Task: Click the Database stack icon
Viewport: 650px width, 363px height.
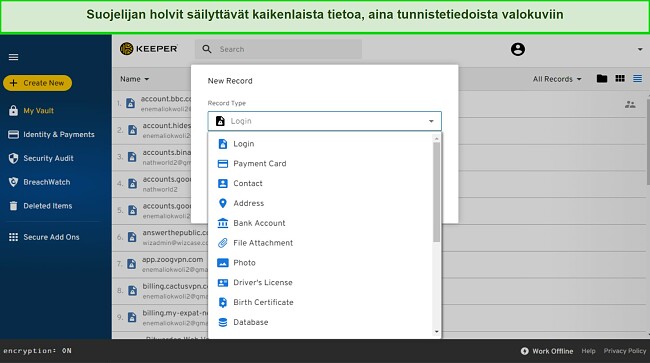Action: (223, 322)
